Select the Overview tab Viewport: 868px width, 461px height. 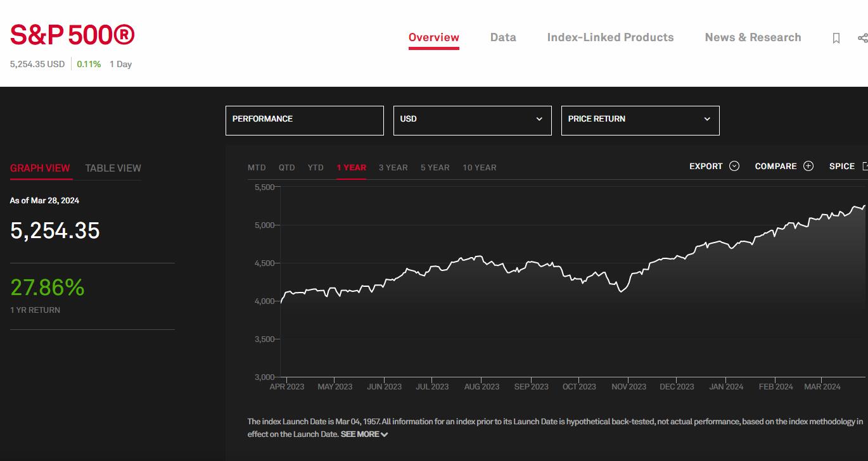pyautogui.click(x=433, y=37)
